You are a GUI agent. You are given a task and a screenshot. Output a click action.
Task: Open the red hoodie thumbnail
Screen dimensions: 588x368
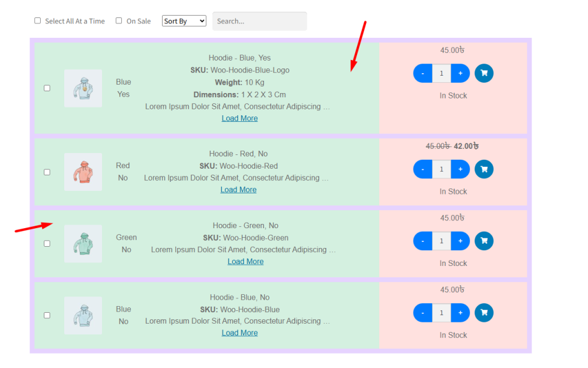[x=83, y=172]
